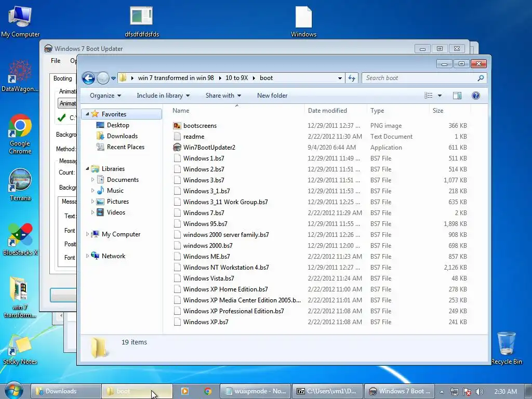
Task: Select the bootscreens PNG image file
Action: pos(200,126)
